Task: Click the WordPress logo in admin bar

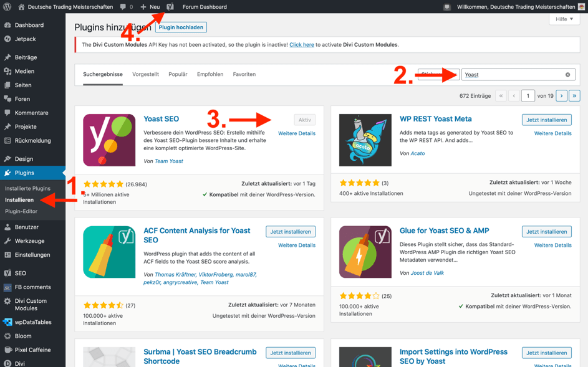Action: [7, 7]
